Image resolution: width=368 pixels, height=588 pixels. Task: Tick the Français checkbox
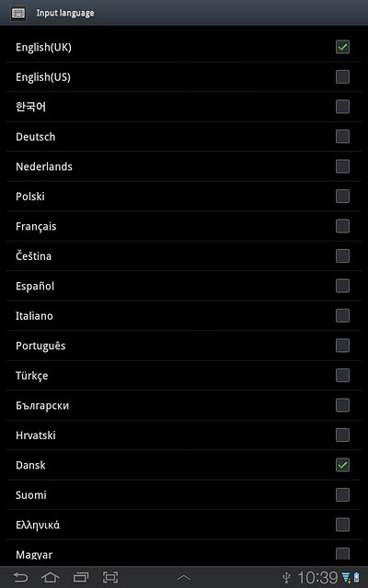click(342, 226)
